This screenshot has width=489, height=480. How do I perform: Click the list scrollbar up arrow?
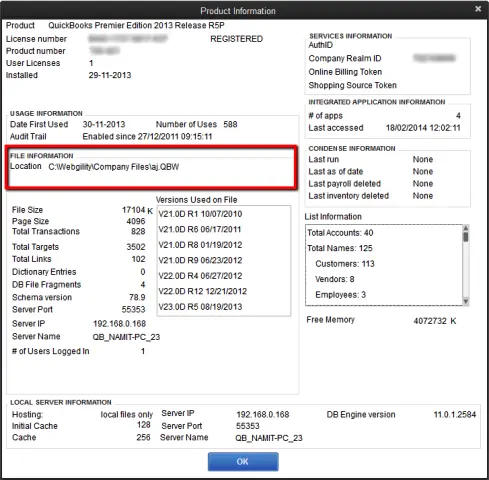pyautogui.click(x=466, y=228)
